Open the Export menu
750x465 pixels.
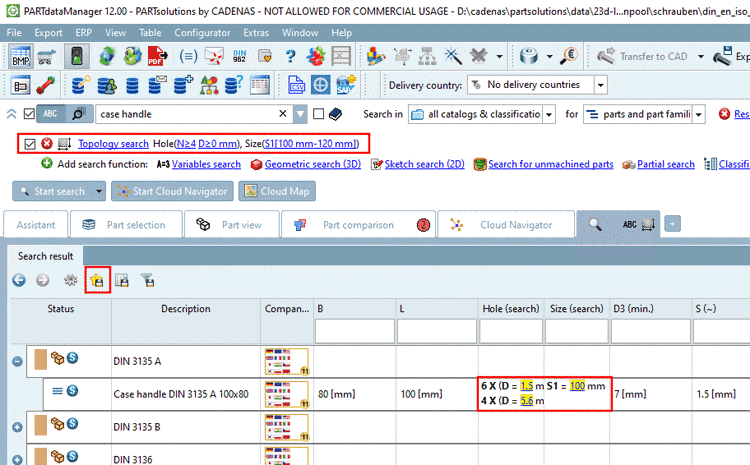pos(48,33)
